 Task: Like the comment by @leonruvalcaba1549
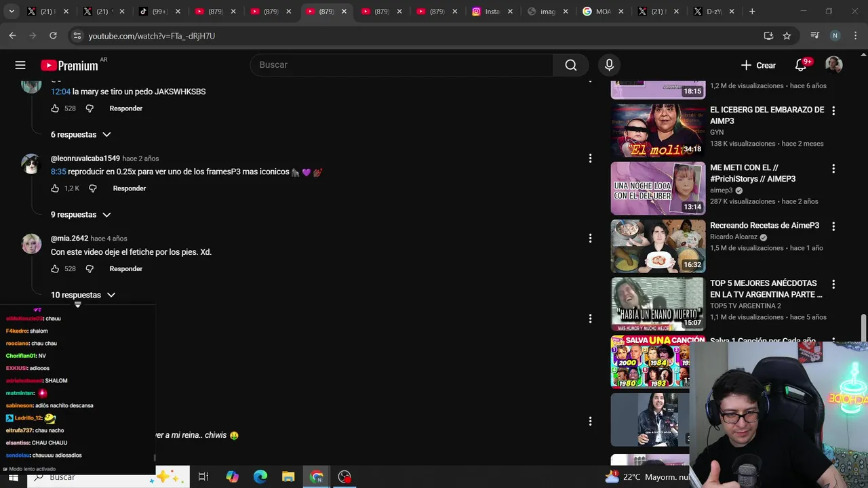[x=55, y=188]
